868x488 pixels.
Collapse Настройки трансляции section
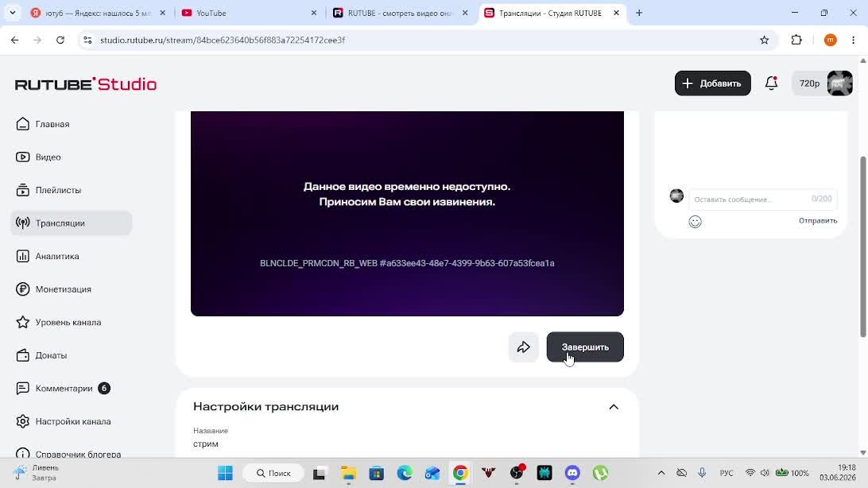coord(614,407)
